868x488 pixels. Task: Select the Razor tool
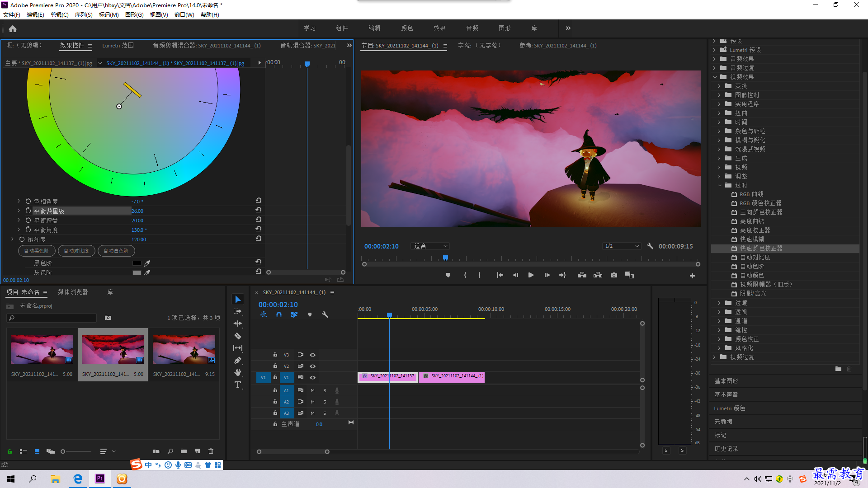[x=238, y=336]
